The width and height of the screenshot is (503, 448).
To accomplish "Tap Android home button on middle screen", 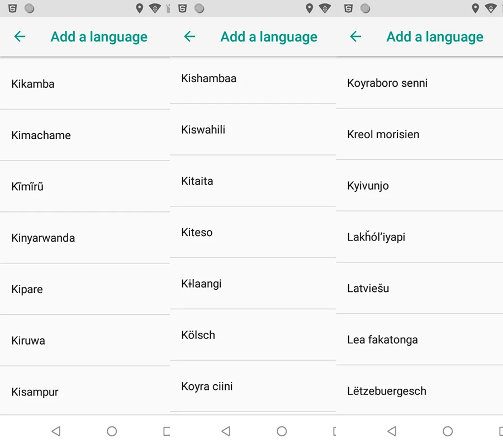I will [x=282, y=431].
